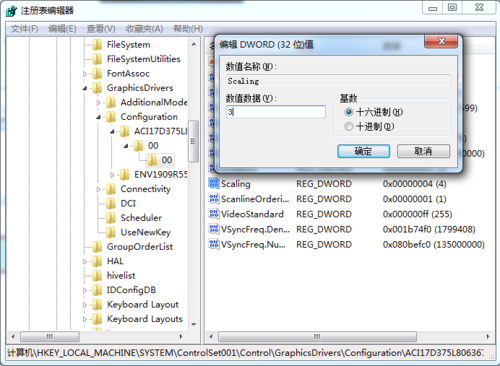500x366 pixels.
Task: Select the DCI folder icon
Action: [x=111, y=203]
